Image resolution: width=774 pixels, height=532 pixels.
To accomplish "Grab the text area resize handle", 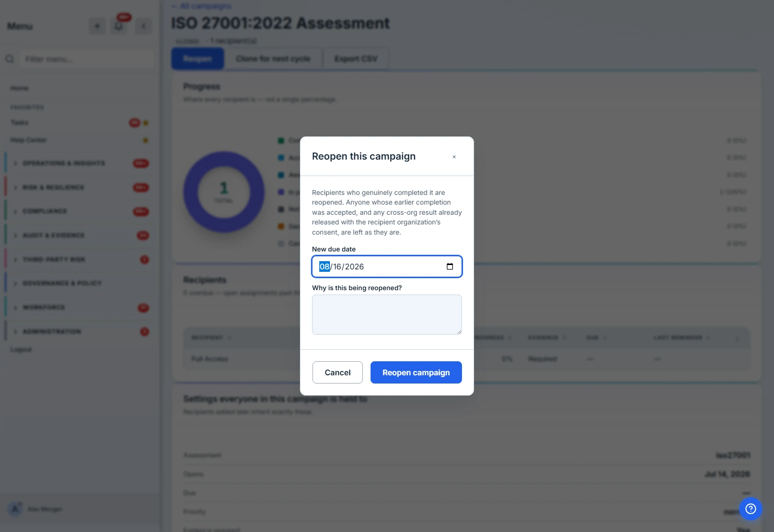I will tap(459, 332).
